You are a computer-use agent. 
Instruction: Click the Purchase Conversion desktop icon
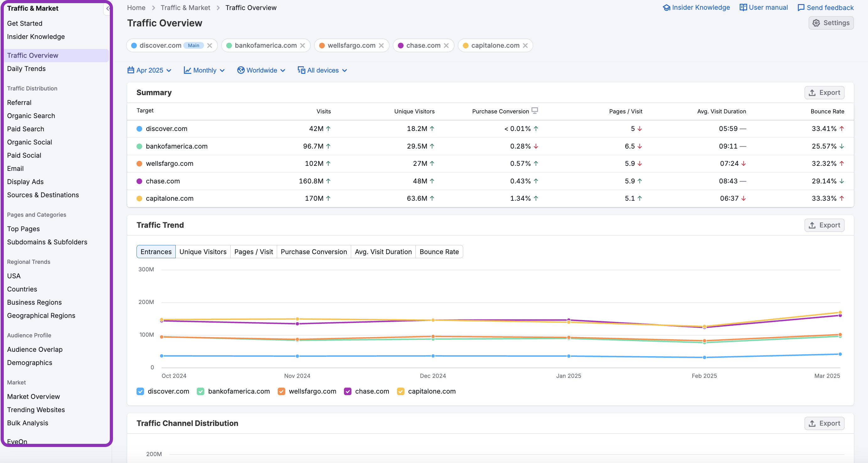tap(534, 111)
